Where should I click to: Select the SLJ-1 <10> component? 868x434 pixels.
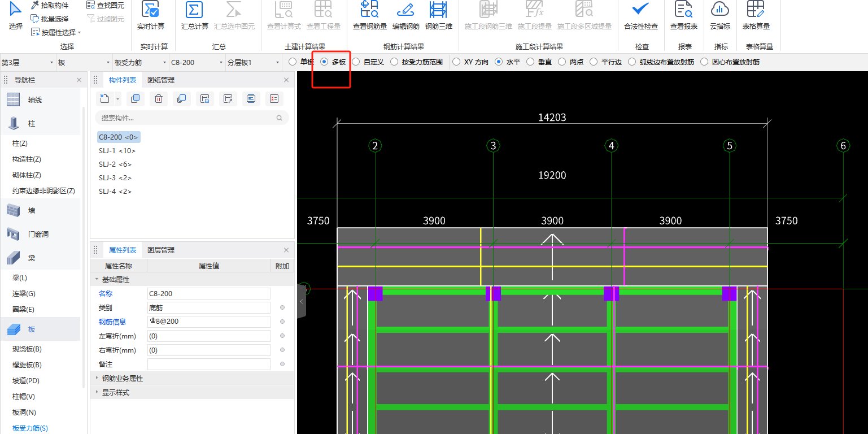tap(117, 150)
